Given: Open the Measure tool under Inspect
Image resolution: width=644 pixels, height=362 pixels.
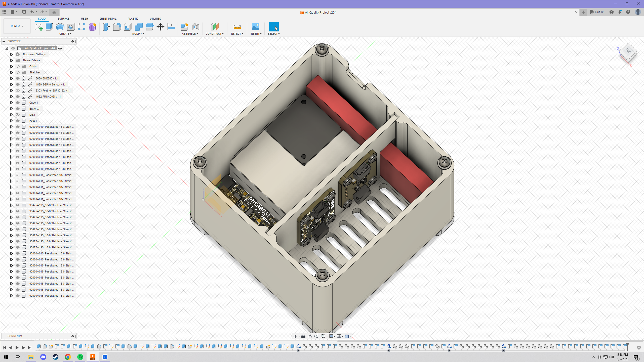Looking at the screenshot, I should pyautogui.click(x=237, y=27).
